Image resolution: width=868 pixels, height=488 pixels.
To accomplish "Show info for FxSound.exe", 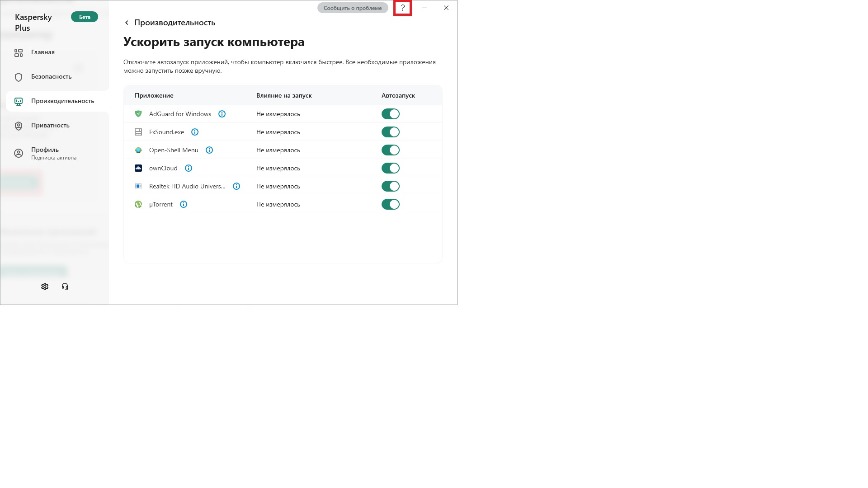I will tap(195, 132).
